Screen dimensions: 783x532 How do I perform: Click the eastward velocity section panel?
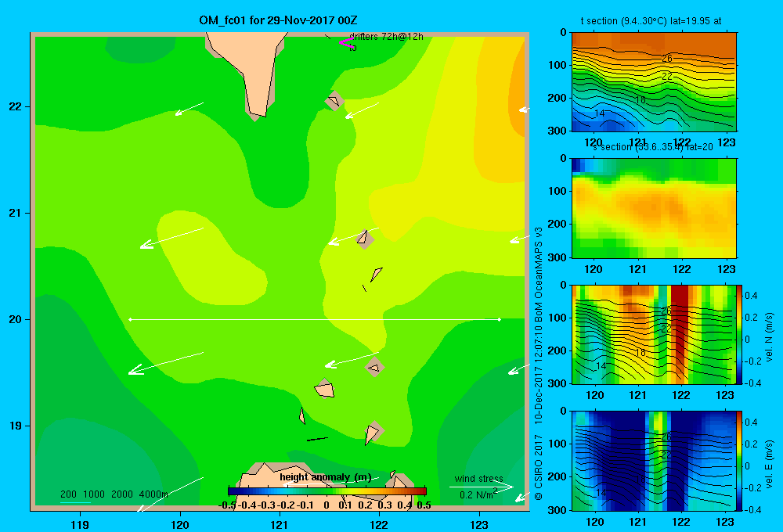tap(654, 461)
